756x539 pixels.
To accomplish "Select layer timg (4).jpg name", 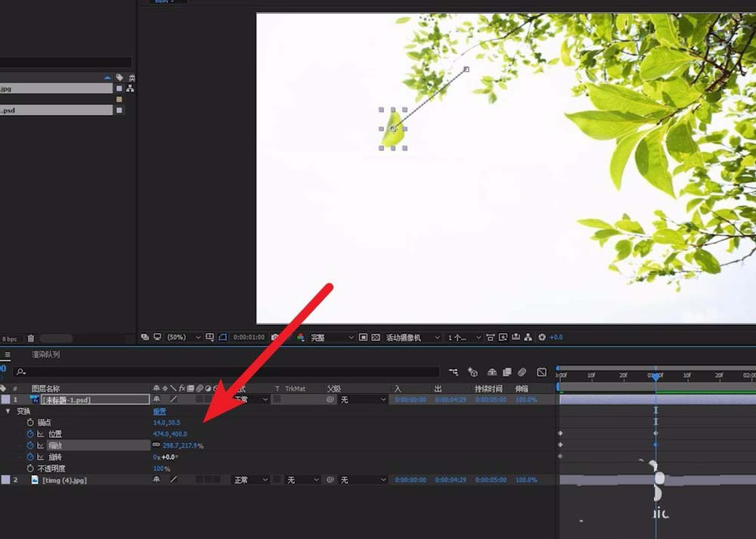I will point(64,480).
